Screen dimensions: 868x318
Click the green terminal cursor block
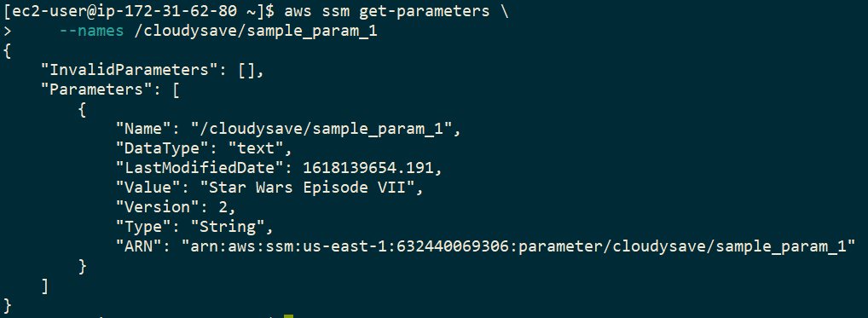288,315
